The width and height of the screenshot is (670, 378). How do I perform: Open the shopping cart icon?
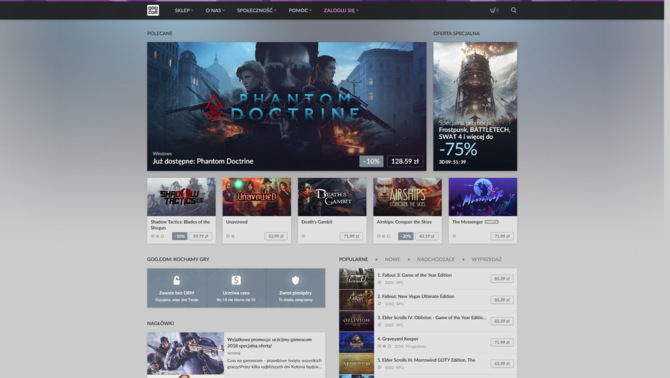493,10
